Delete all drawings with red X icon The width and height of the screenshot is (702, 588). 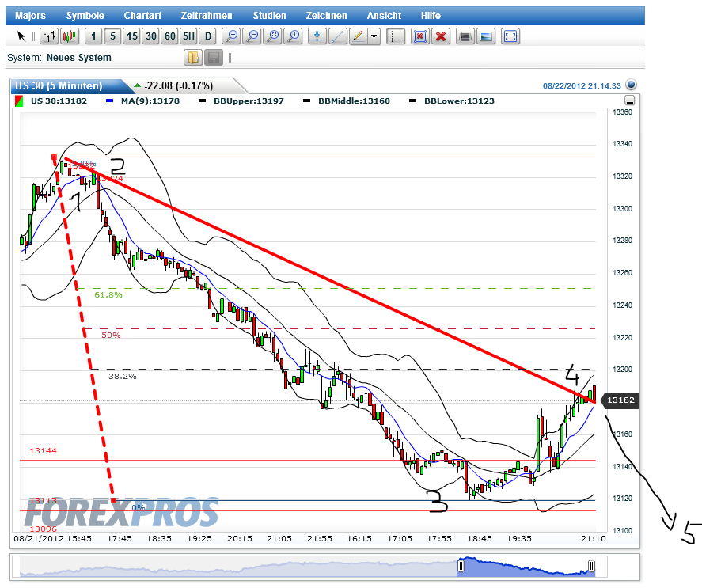[441, 36]
